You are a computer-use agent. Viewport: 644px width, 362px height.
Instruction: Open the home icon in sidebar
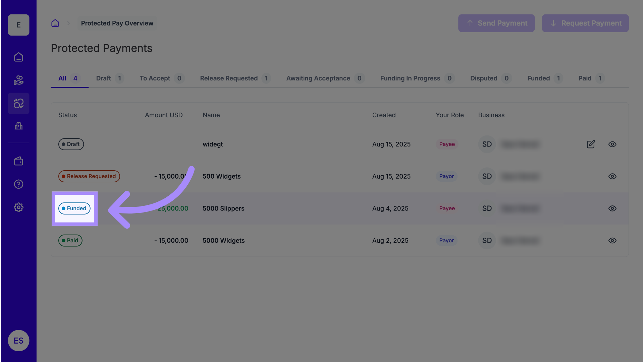tap(18, 57)
